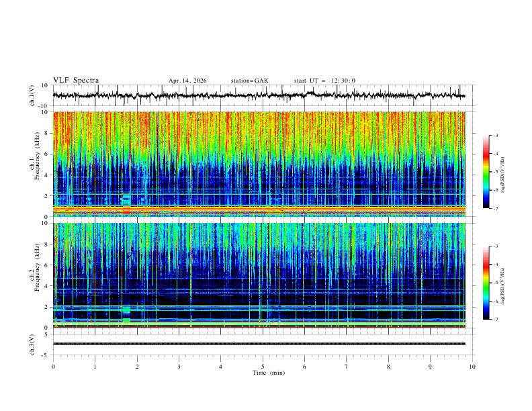Click the ch.2 'Frequency (kHz)' axis label
The height and width of the screenshot is (411, 532).
tap(37, 267)
